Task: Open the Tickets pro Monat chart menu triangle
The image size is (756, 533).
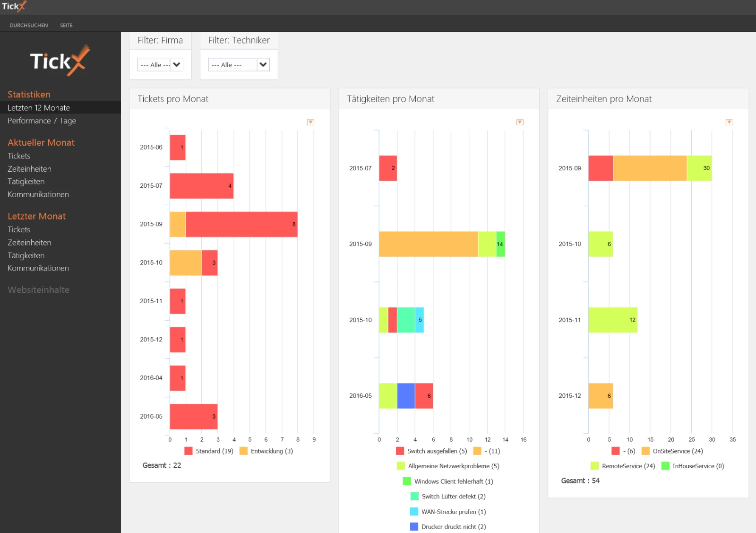Action: [310, 122]
